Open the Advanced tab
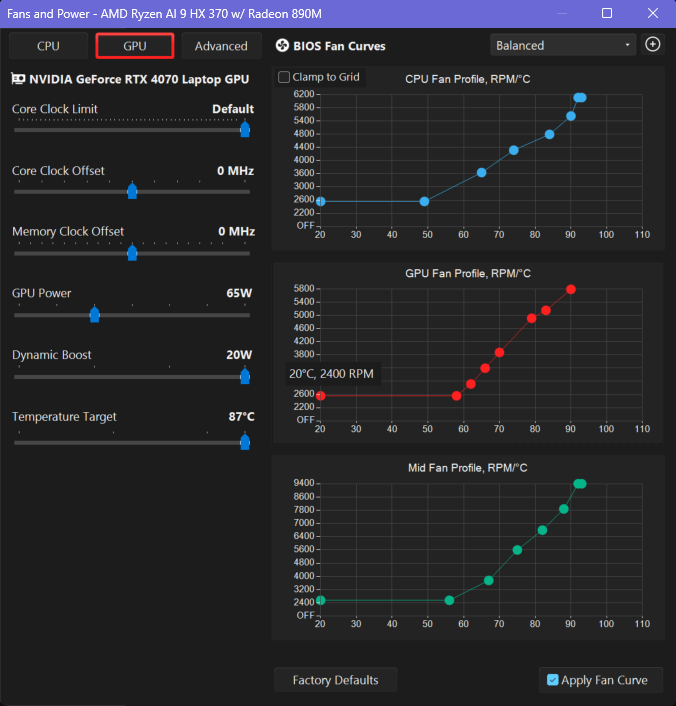The width and height of the screenshot is (676, 706). click(221, 46)
